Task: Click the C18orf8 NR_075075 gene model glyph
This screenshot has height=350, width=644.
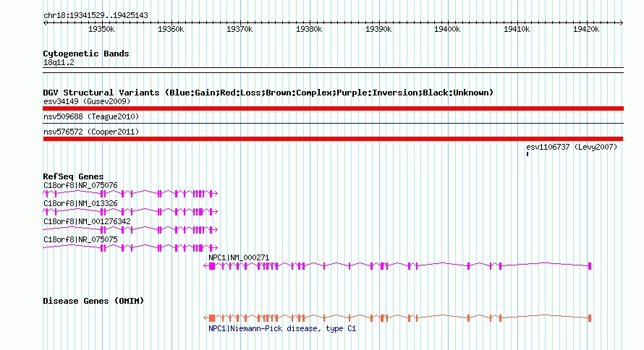Action: click(130, 248)
